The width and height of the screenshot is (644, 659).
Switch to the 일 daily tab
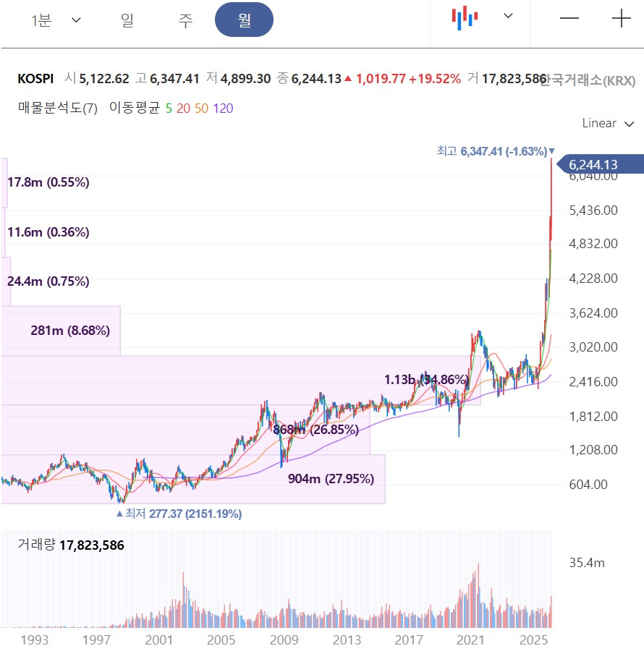click(x=127, y=20)
